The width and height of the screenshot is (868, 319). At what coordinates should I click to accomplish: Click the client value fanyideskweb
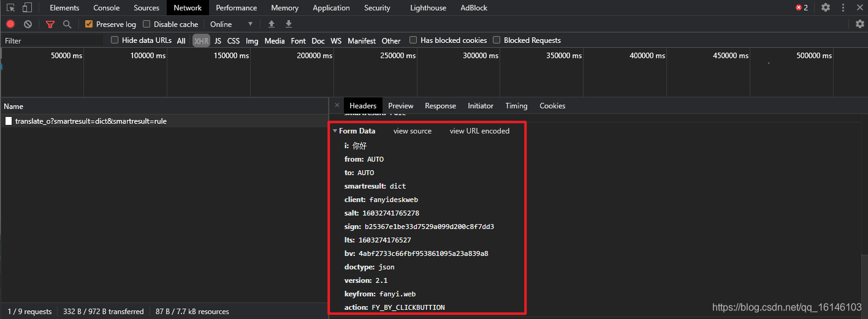click(394, 200)
